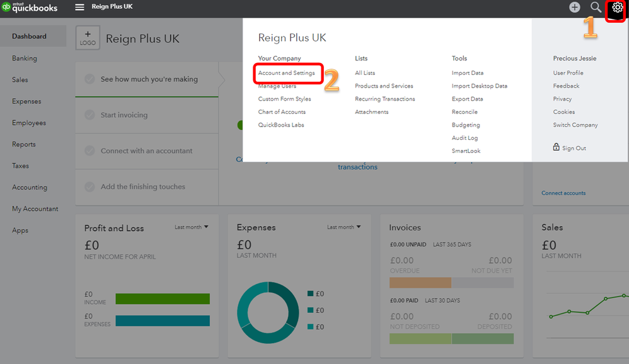
Task: Open Products and Services
Action: coord(384,86)
